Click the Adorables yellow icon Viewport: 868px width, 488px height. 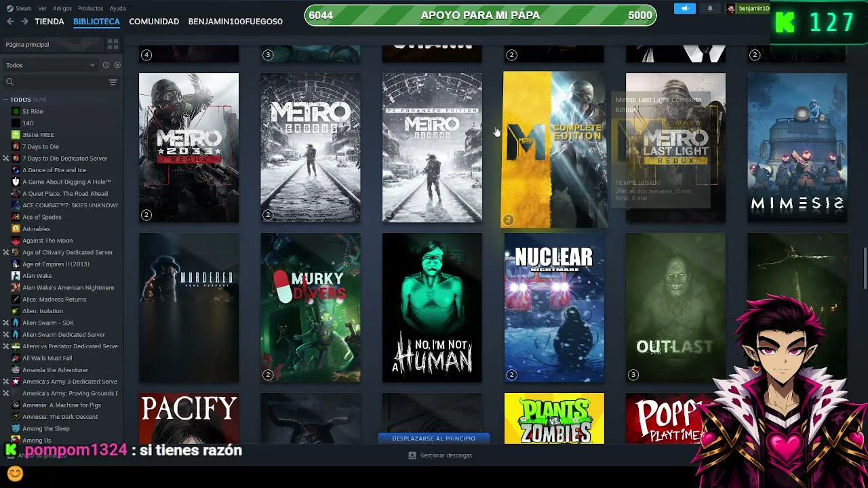coord(16,229)
